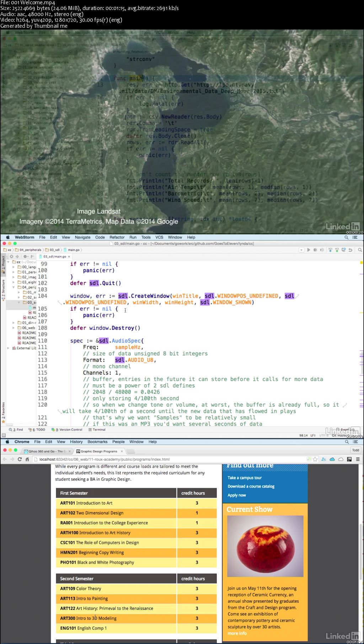
Task: Open Chrome's Bookmarks menu
Action: click(97, 442)
